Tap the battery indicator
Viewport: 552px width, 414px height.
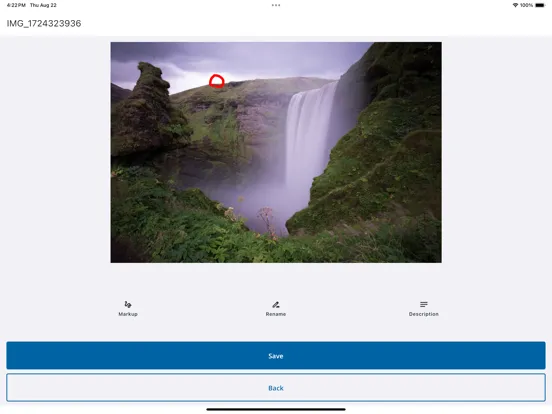point(540,5)
